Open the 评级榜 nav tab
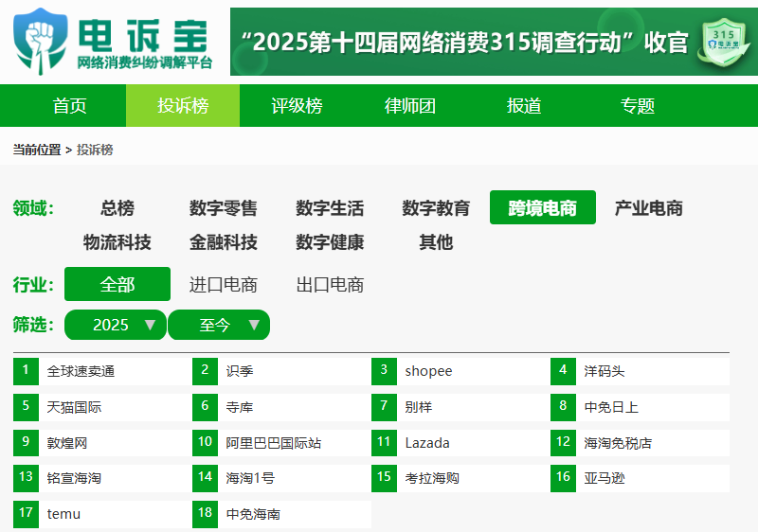 click(297, 105)
